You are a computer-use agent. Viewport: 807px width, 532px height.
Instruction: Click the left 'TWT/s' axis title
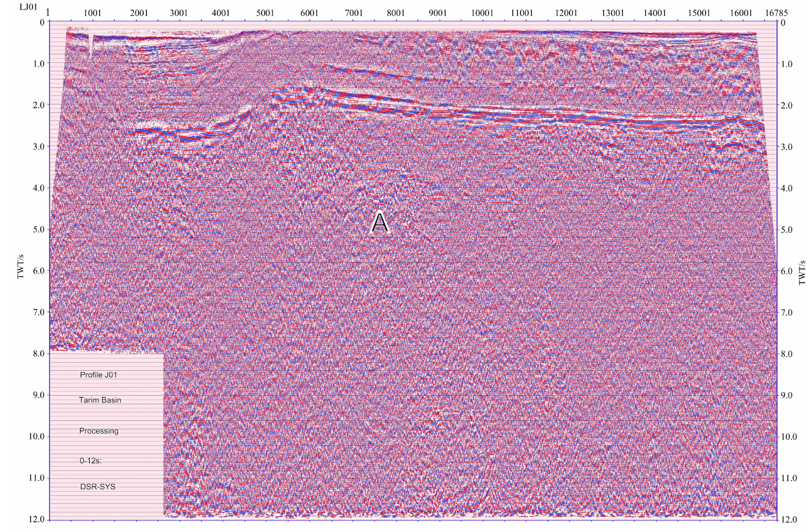point(20,268)
